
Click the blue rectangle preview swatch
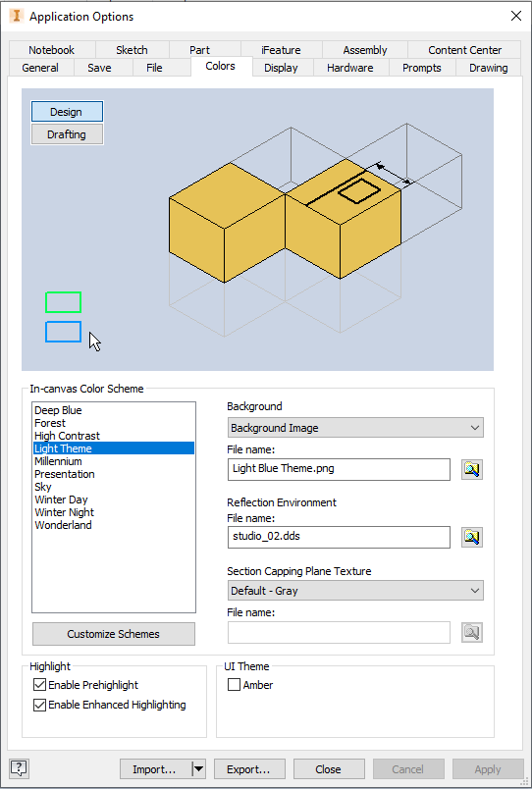[63, 332]
